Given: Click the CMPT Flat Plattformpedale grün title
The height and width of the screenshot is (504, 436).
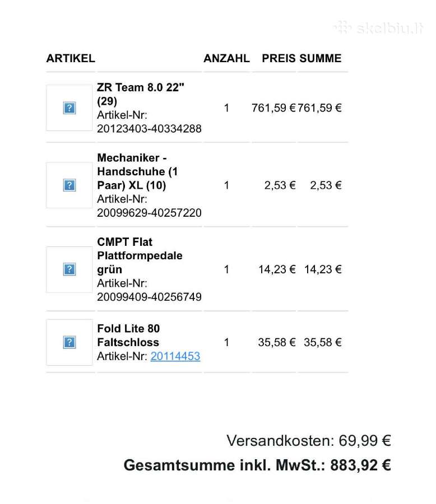Looking at the screenshot, I should tap(140, 256).
